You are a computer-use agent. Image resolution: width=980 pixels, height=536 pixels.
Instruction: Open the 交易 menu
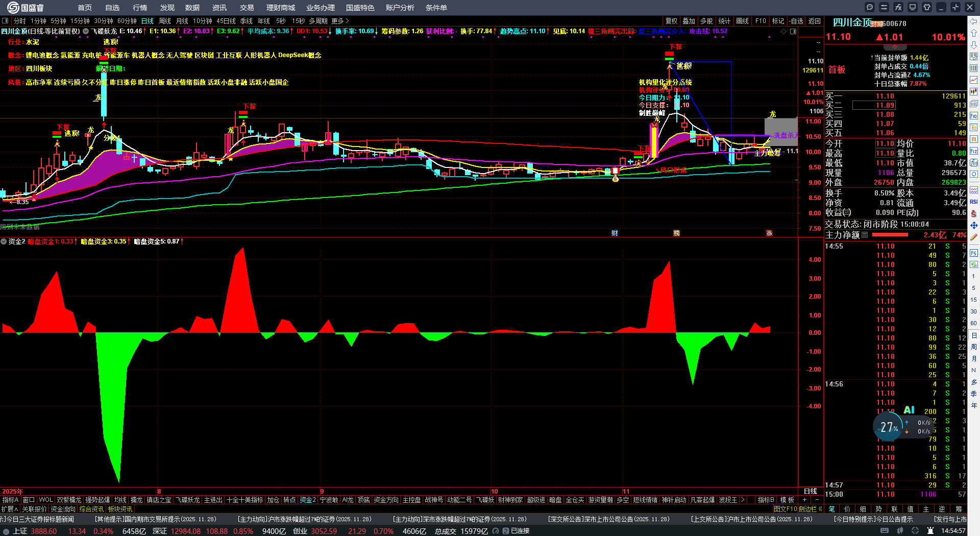(x=247, y=8)
